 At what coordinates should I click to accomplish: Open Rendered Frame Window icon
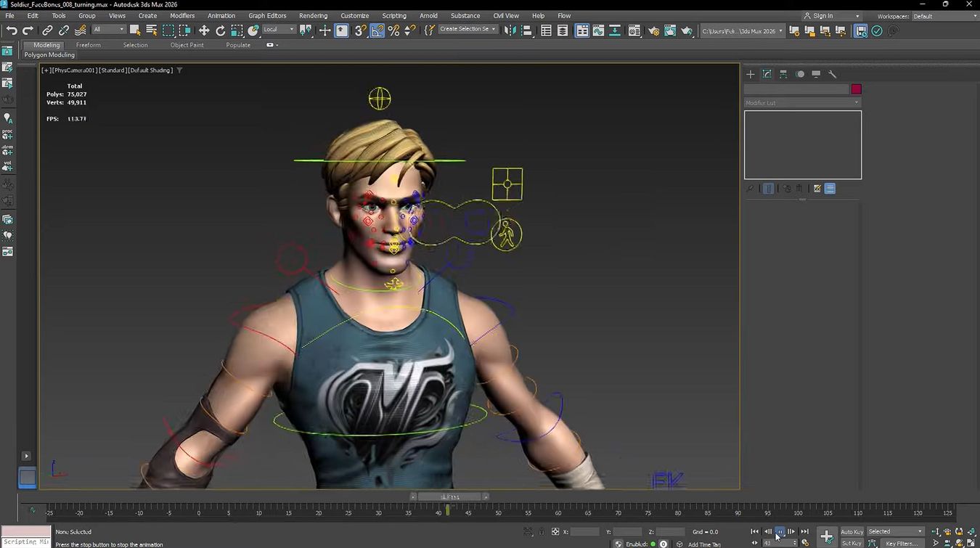click(x=670, y=30)
